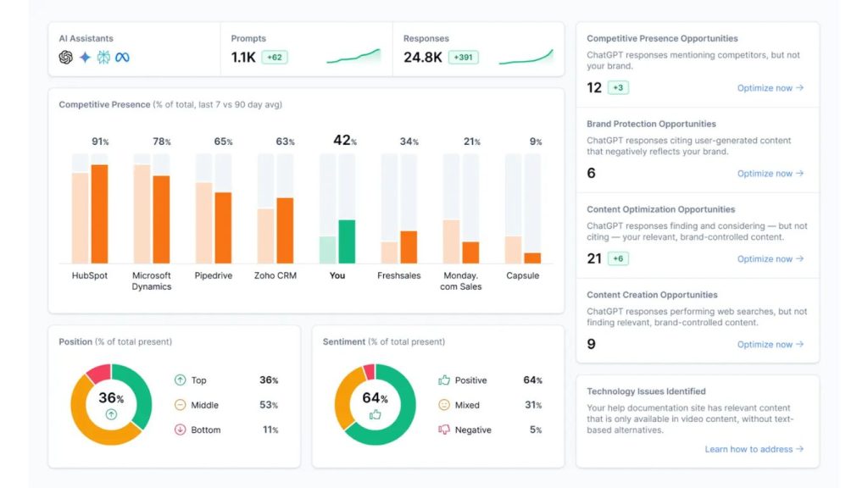Open Optimize now for Content Optimization Opportunities

point(770,259)
